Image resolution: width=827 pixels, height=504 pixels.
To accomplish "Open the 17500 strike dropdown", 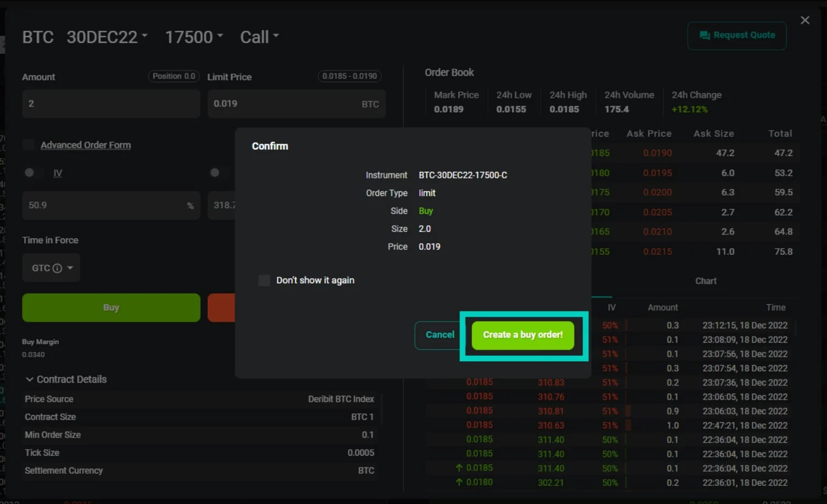I will (x=194, y=37).
